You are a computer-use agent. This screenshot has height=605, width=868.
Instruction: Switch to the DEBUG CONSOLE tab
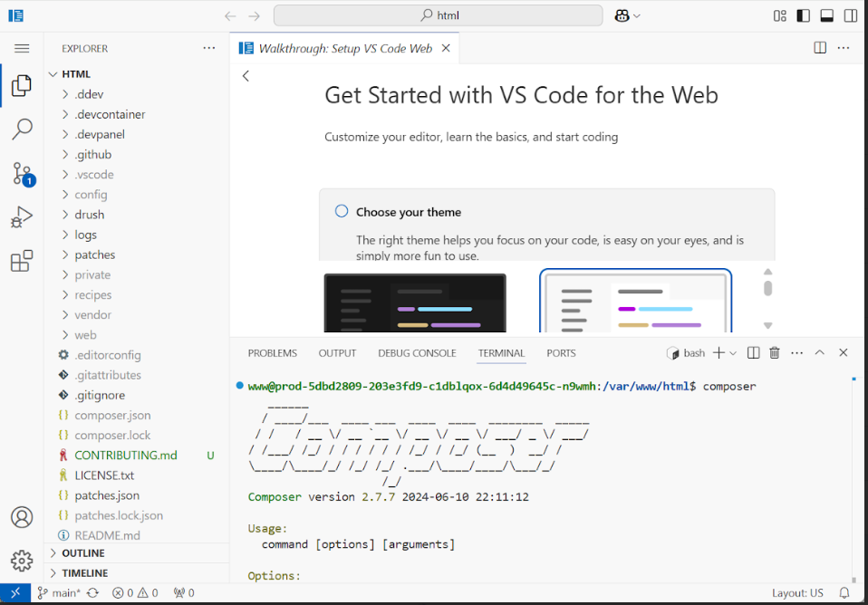(x=417, y=353)
